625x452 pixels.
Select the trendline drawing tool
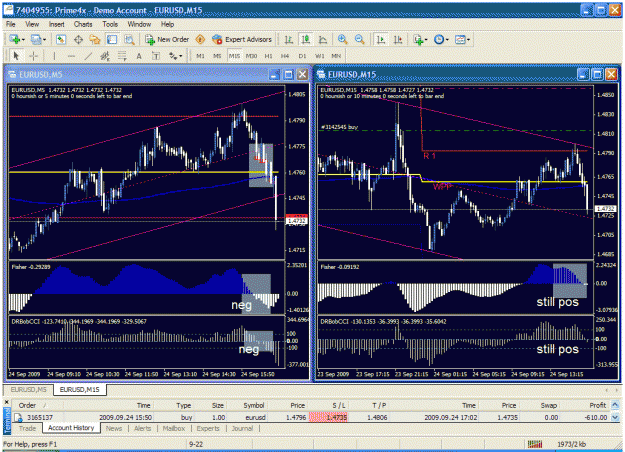pos(88,56)
